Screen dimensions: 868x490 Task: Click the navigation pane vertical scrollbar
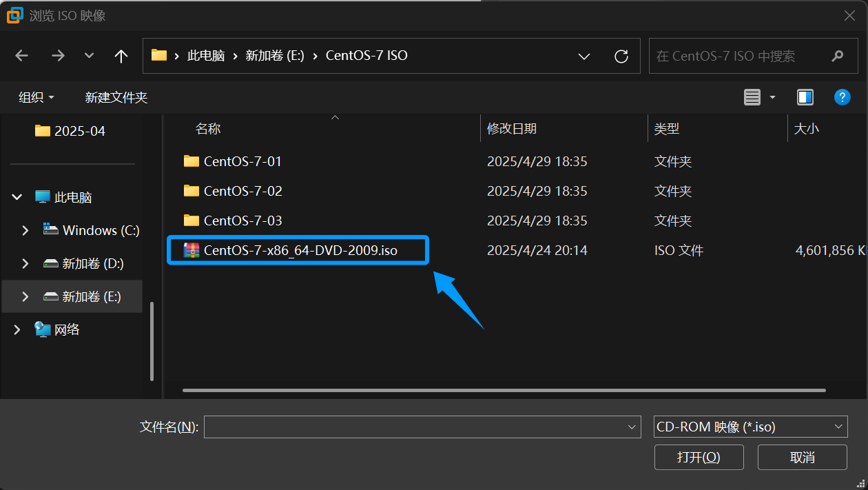pos(152,341)
